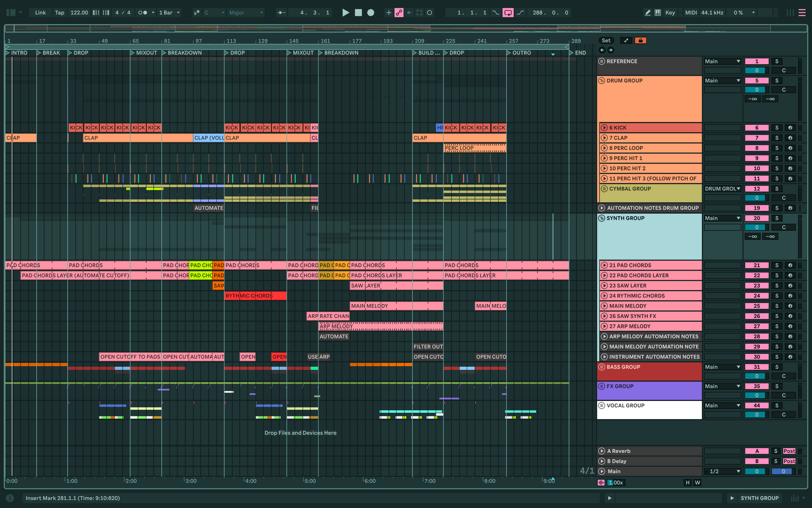
Task: Unfold the VOCAL GROUP track
Action: 601,405
